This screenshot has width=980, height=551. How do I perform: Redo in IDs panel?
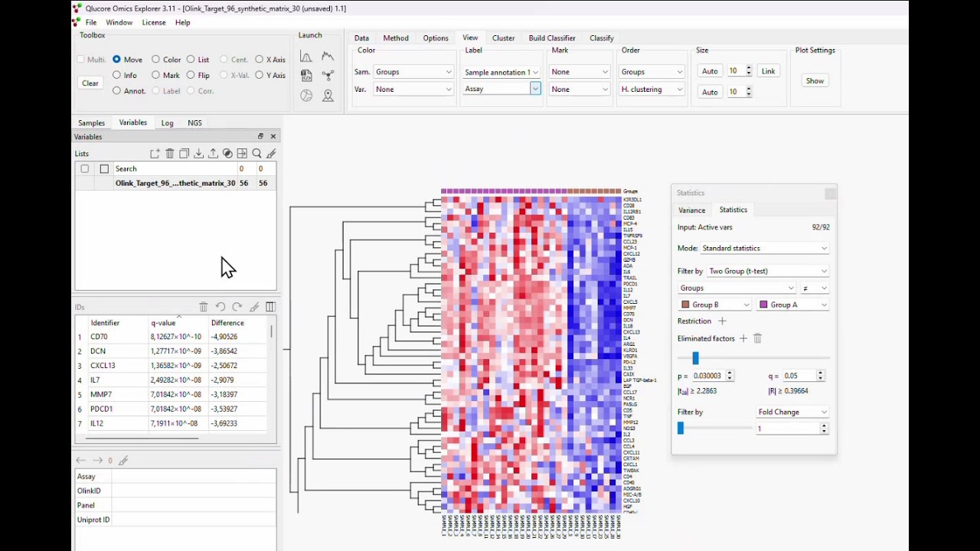click(x=237, y=307)
